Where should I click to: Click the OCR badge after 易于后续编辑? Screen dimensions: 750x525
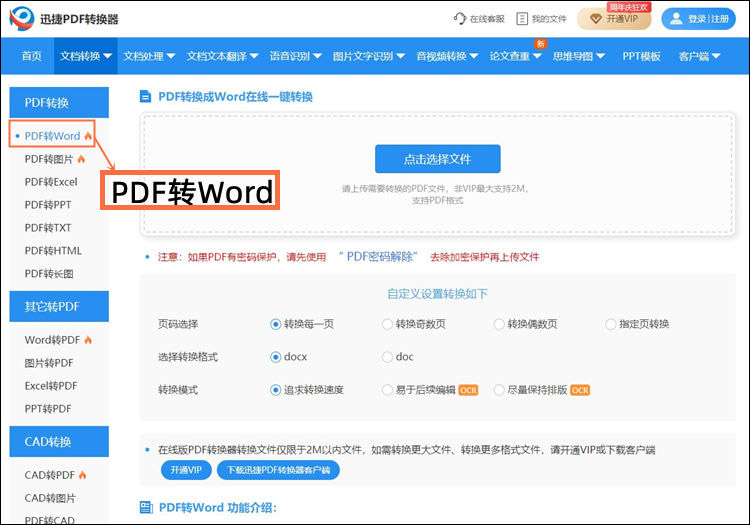[x=468, y=390]
